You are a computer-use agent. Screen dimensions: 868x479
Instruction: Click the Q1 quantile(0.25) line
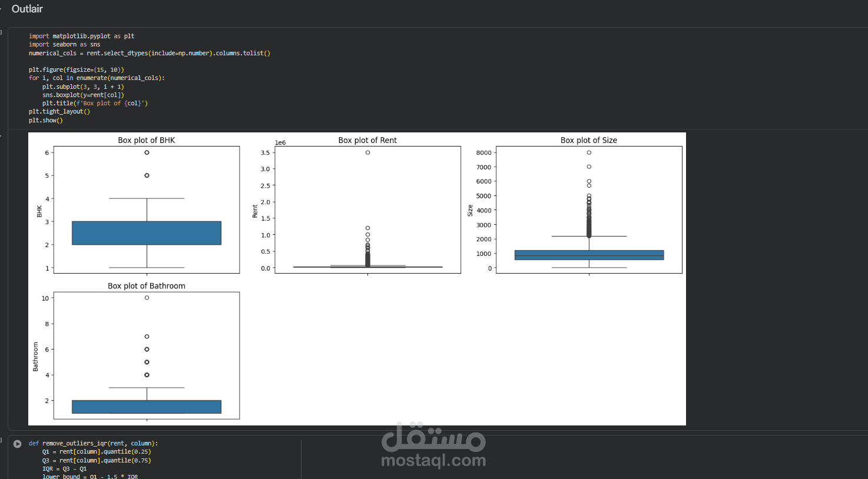click(x=97, y=452)
